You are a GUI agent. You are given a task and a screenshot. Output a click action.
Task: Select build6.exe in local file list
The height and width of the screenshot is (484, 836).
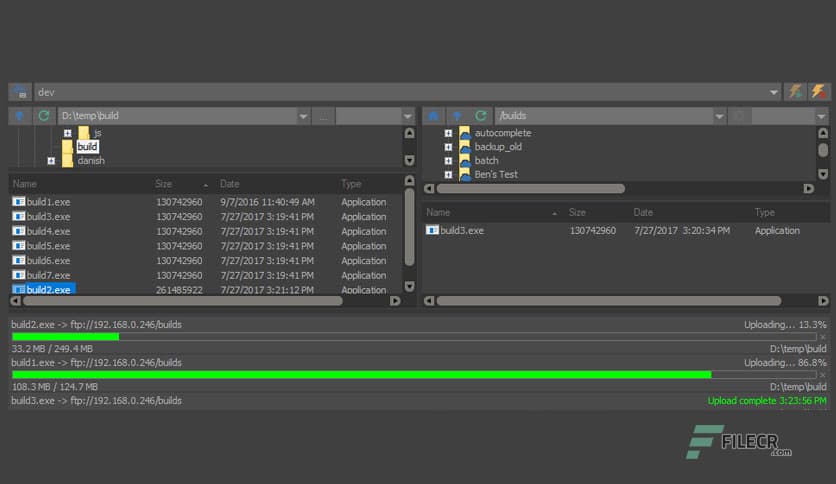[x=48, y=261]
